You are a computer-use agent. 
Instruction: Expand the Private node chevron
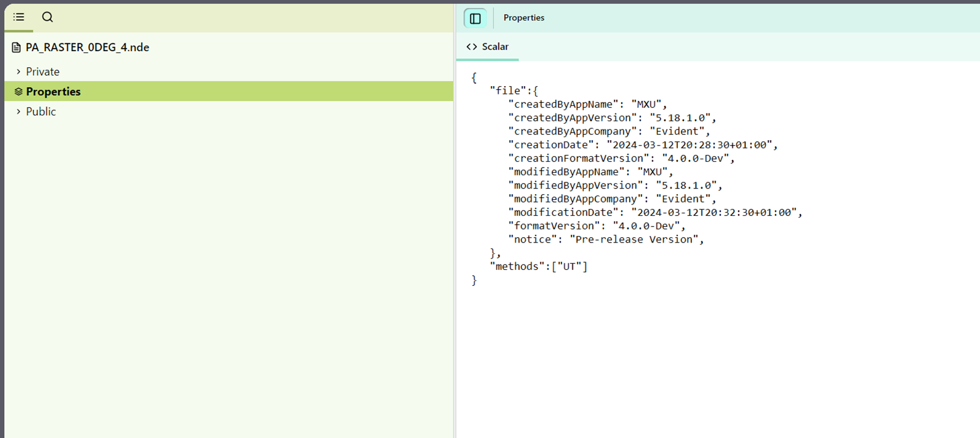coord(18,72)
